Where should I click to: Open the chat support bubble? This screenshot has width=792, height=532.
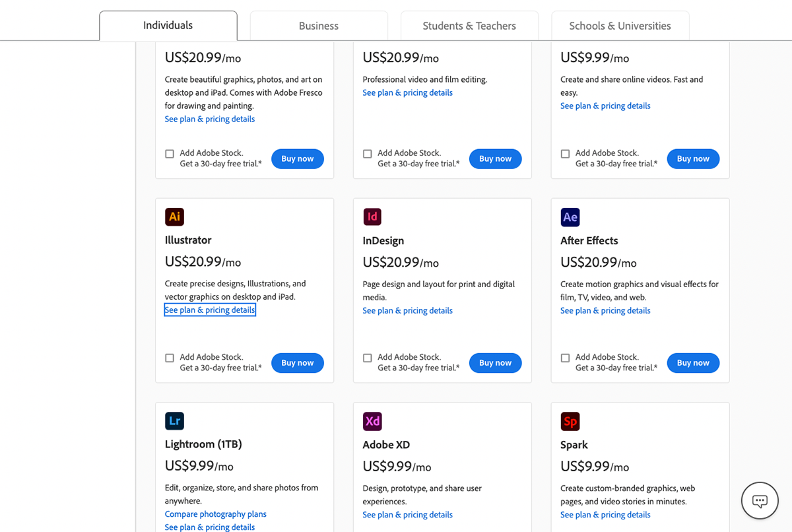click(x=759, y=500)
